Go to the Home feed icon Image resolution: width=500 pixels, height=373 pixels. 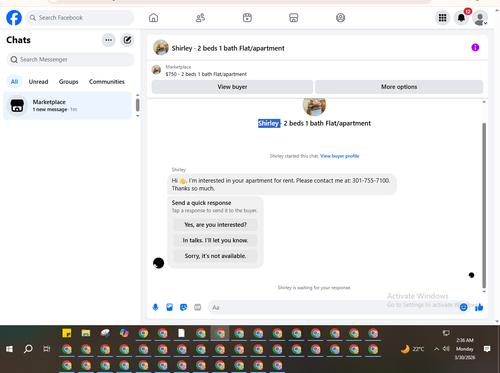(153, 18)
